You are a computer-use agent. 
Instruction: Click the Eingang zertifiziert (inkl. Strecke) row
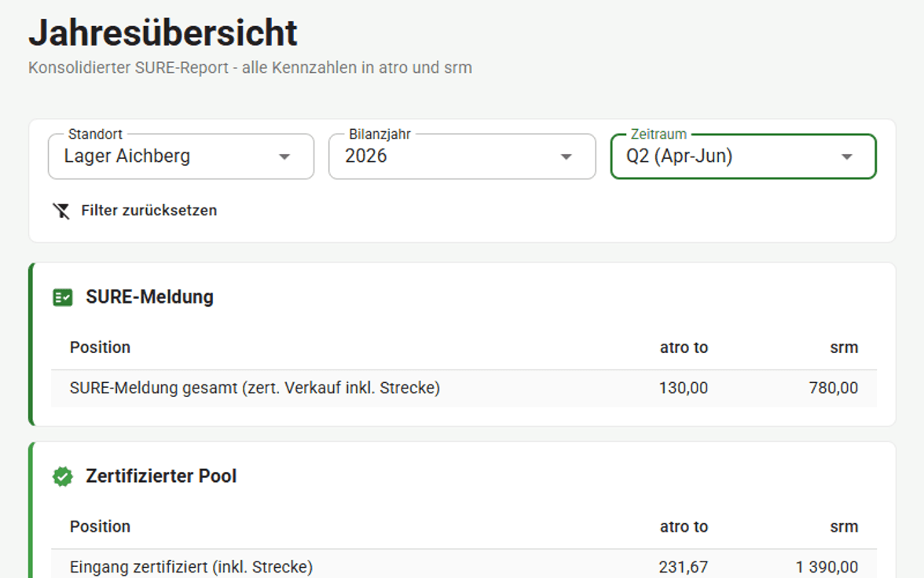click(x=464, y=565)
